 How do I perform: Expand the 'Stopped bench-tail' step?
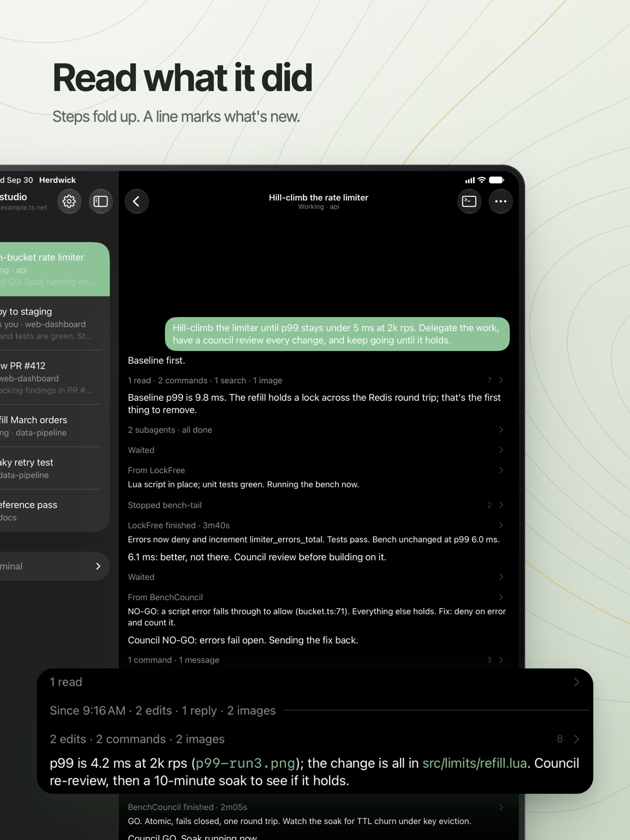tap(316, 505)
